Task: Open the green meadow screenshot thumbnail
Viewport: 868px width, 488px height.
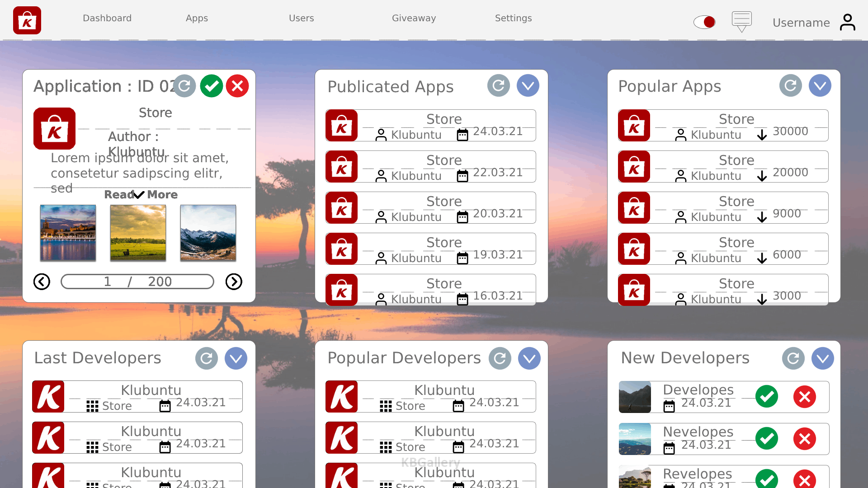Action: (138, 233)
